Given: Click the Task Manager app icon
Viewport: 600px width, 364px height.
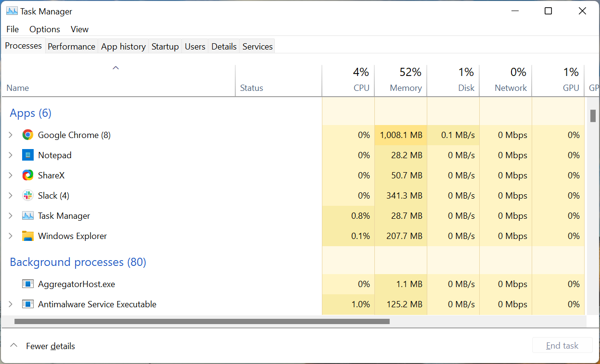Looking at the screenshot, I should click(27, 215).
